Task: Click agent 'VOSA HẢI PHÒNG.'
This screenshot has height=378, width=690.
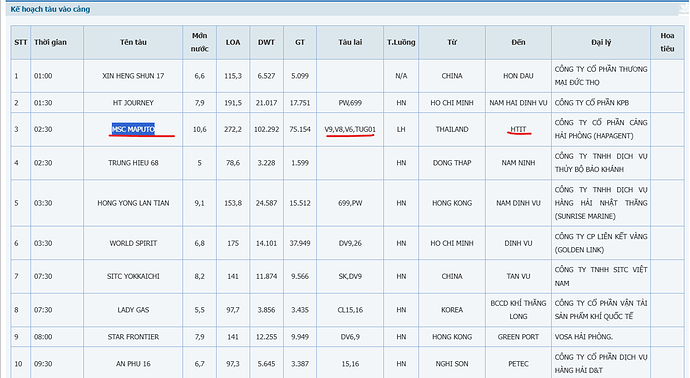Action: [584, 337]
